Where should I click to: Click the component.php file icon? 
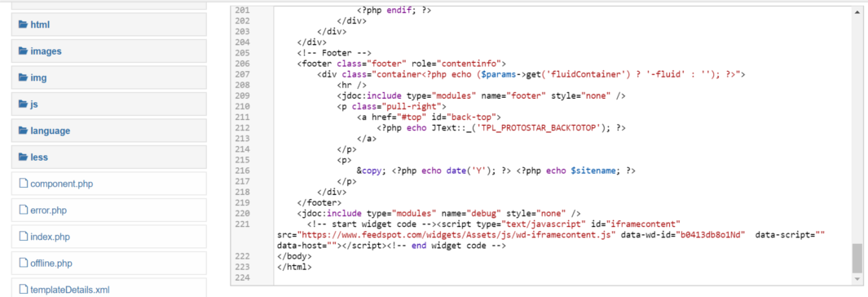pos(23,184)
